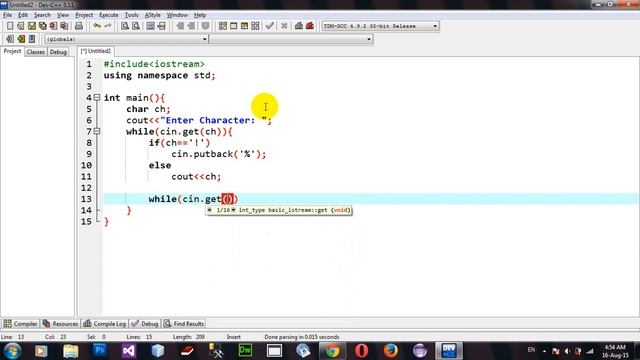Click the Profile analysis icon

[x=299, y=26]
